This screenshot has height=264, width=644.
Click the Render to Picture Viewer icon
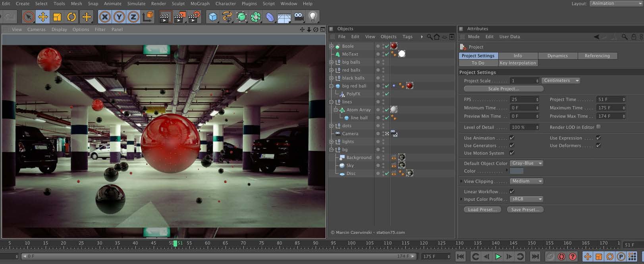coord(180,17)
